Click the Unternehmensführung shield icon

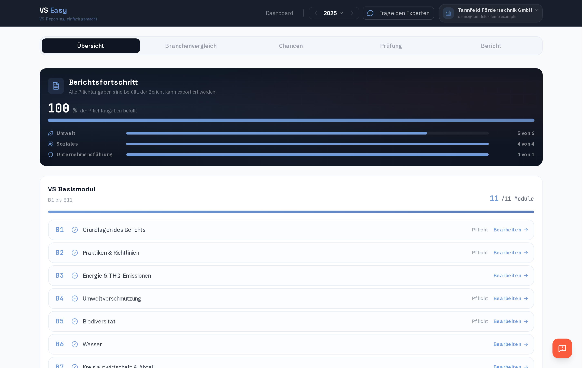tap(51, 155)
